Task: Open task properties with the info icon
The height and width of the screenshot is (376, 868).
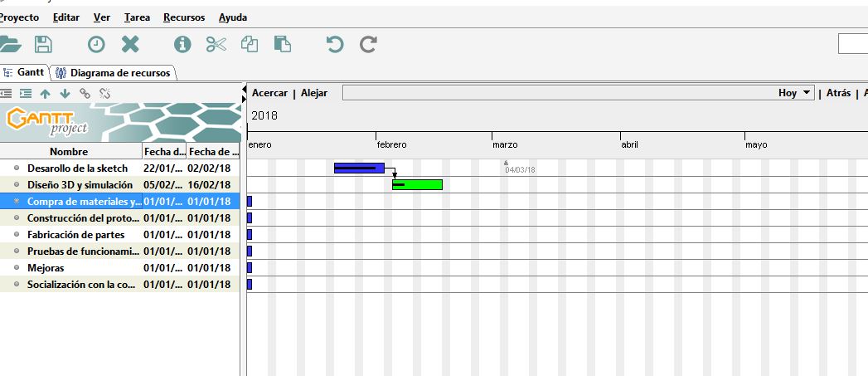Action: point(182,44)
